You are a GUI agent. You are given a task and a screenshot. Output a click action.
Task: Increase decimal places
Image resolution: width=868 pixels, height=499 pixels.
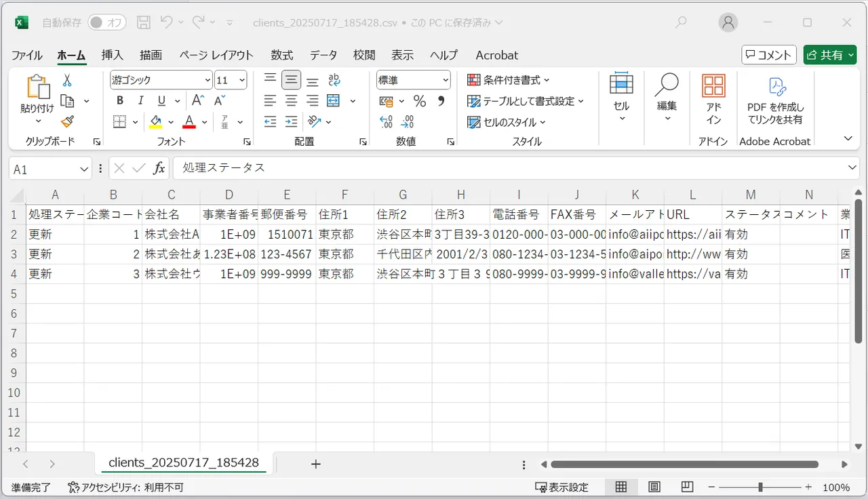click(x=387, y=122)
